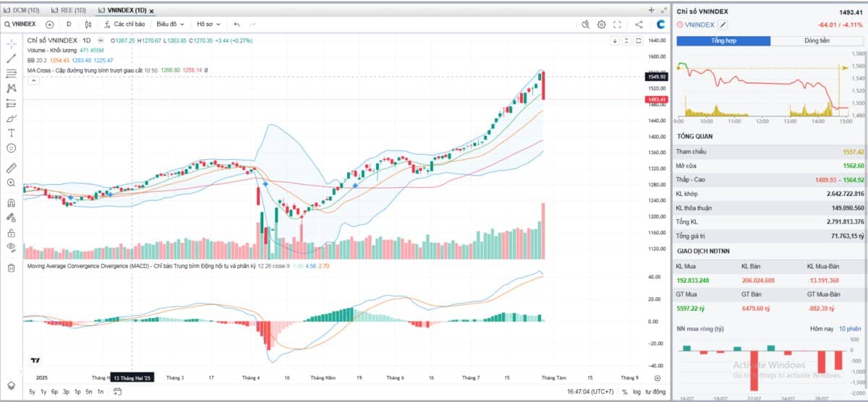Select the 5y time range
The image size is (868, 402).
coord(33,391)
